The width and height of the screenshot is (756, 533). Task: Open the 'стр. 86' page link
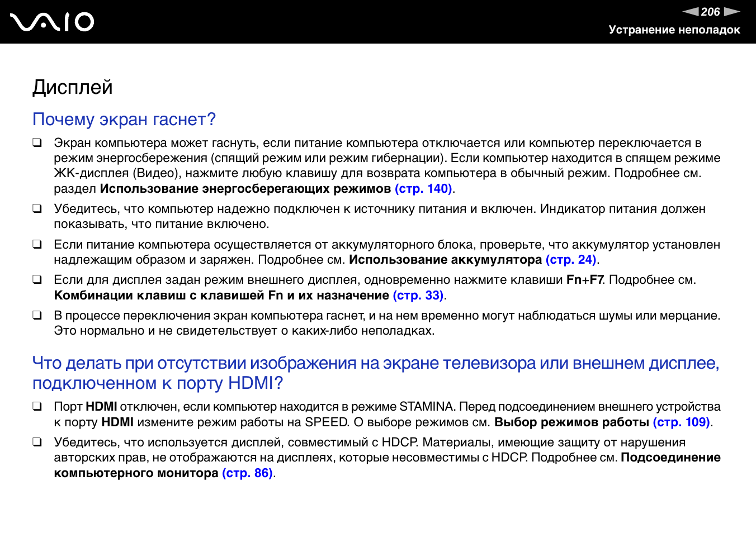pos(247,473)
